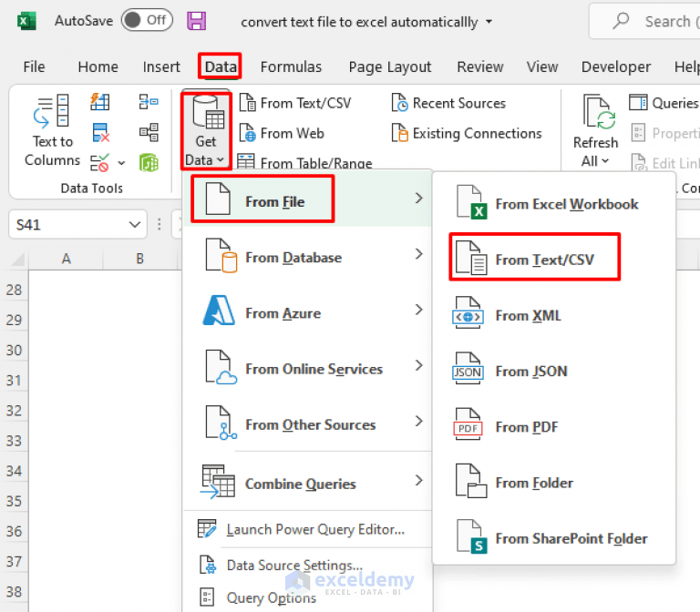The width and height of the screenshot is (700, 612).
Task: Click the Consolidate icon
Action: coord(149,102)
